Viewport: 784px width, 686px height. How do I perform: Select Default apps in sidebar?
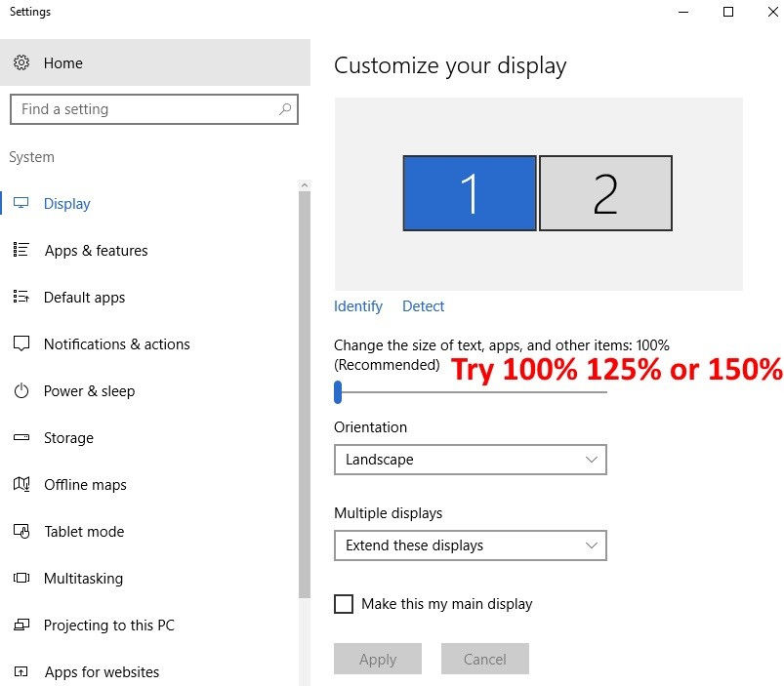pyautogui.click(x=84, y=298)
